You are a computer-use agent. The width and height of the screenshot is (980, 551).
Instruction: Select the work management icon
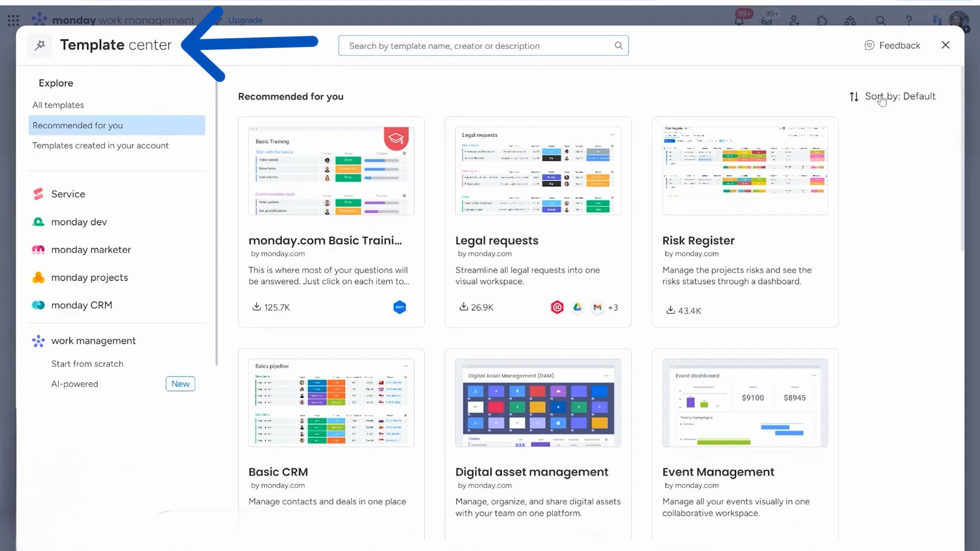[38, 341]
